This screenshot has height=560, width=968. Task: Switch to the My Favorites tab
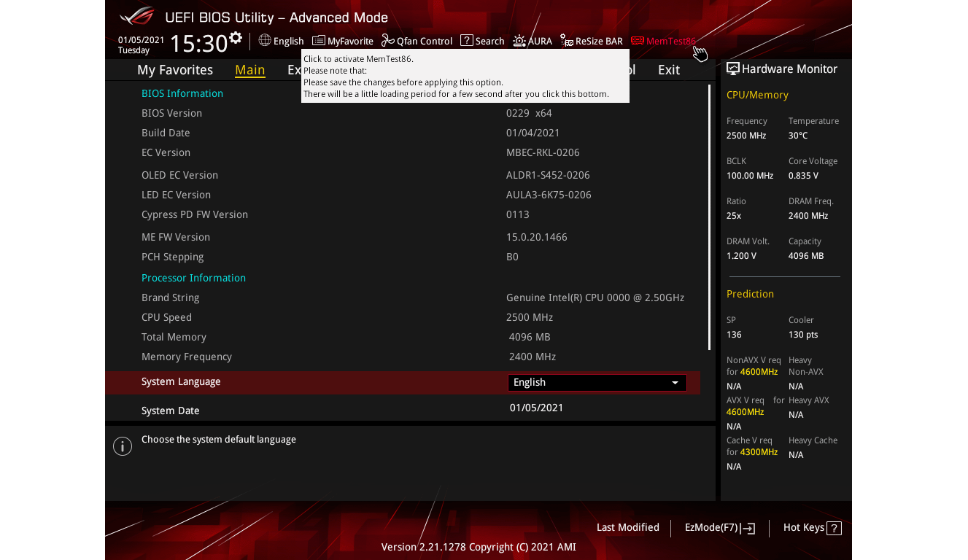click(x=175, y=70)
